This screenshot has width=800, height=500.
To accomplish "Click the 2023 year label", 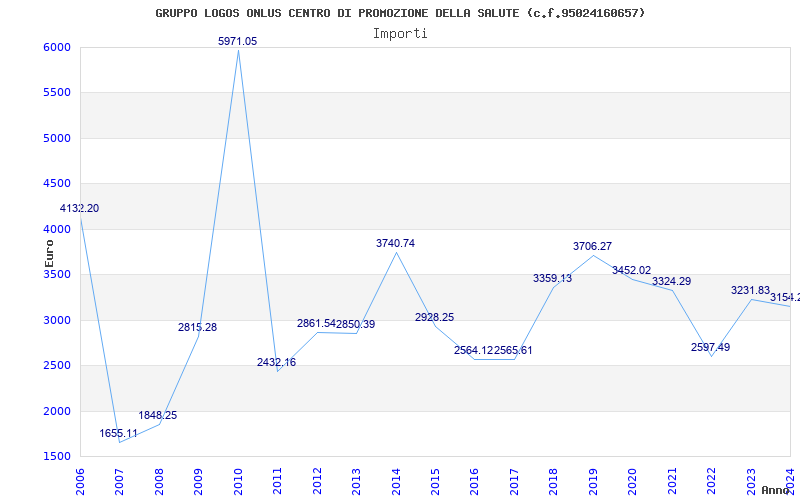I will [x=751, y=482].
